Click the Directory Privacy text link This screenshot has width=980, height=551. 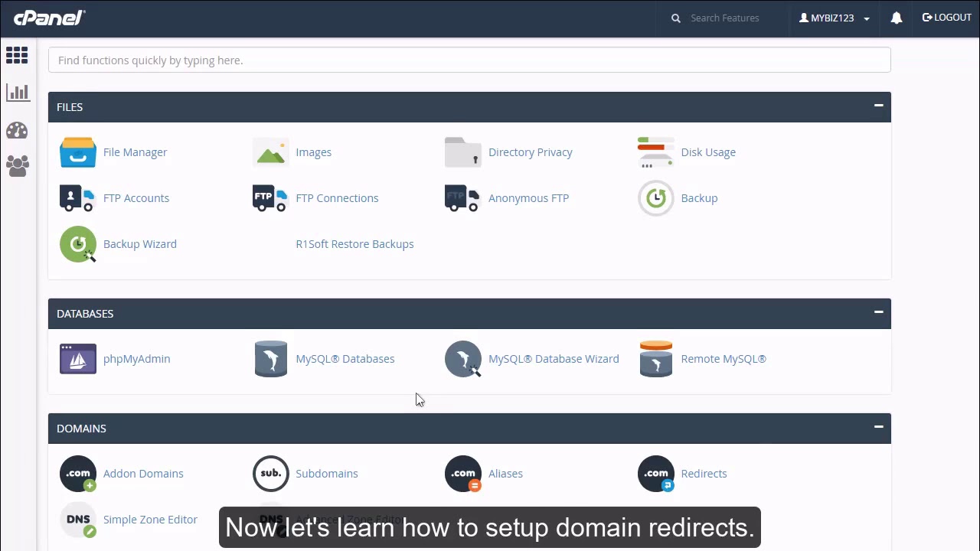tap(531, 152)
